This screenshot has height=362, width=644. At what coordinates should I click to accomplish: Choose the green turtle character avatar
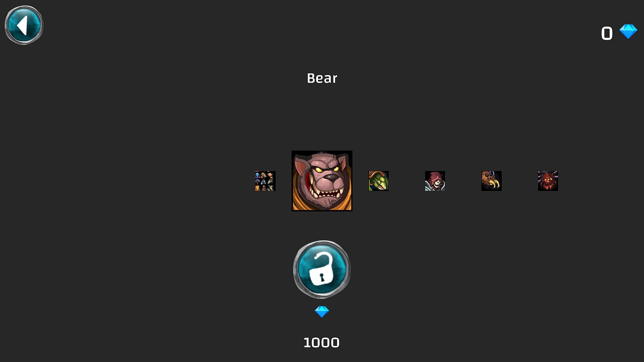(x=378, y=181)
